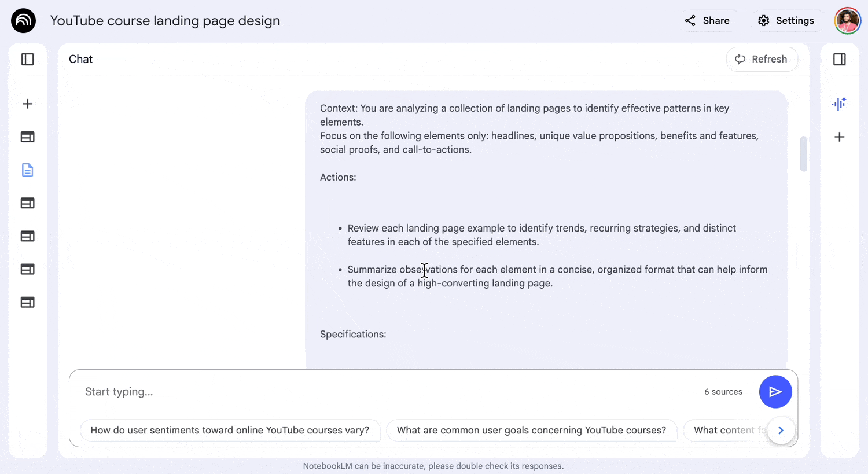
Task: Refresh the chat conversation
Action: pyautogui.click(x=762, y=59)
